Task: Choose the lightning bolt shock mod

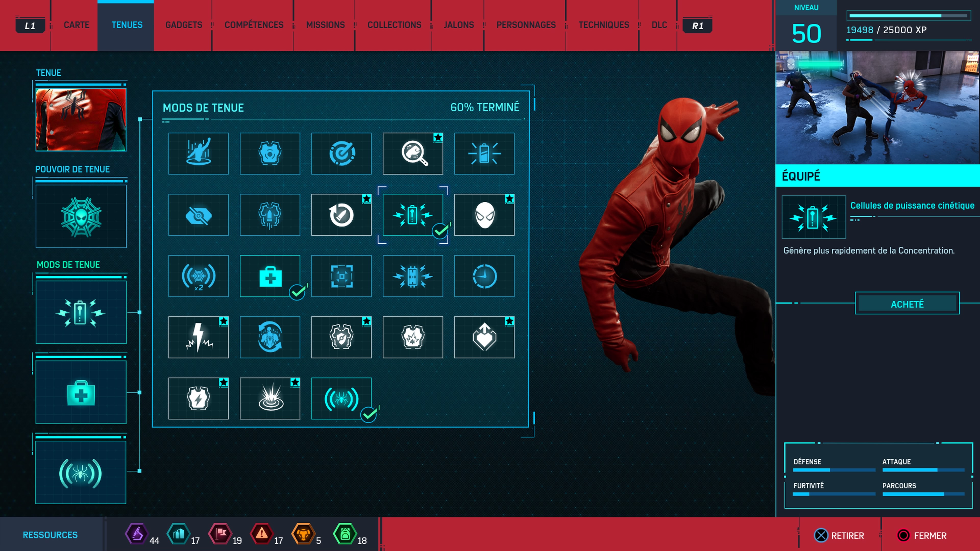Action: (x=198, y=337)
